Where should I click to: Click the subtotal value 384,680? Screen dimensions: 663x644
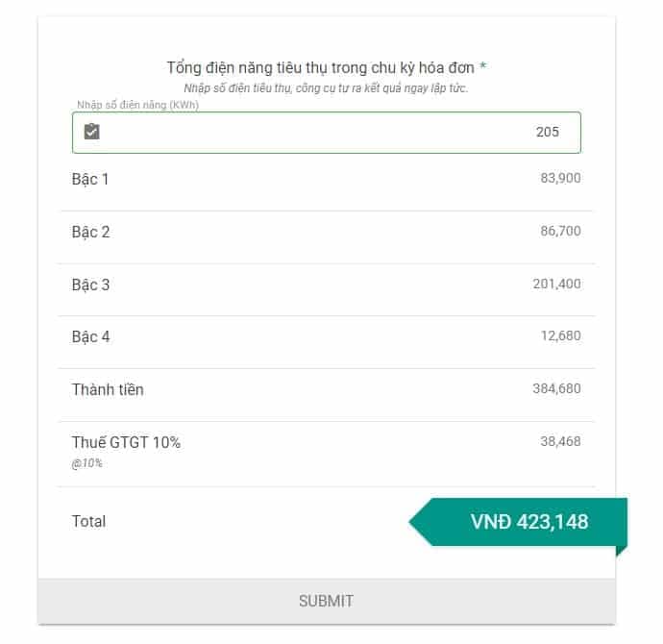click(556, 388)
